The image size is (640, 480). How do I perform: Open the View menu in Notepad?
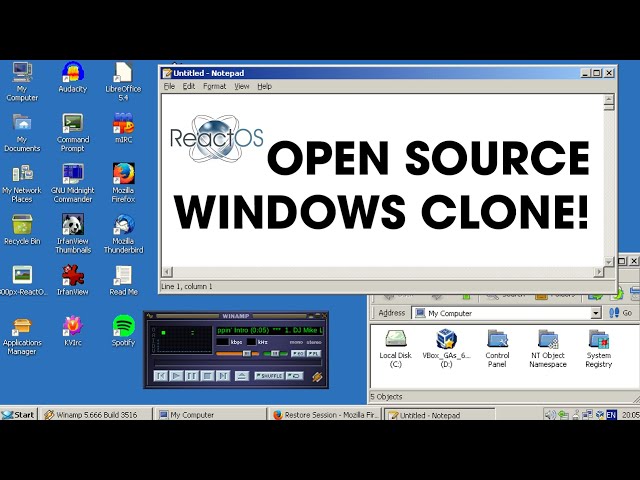[x=242, y=86]
